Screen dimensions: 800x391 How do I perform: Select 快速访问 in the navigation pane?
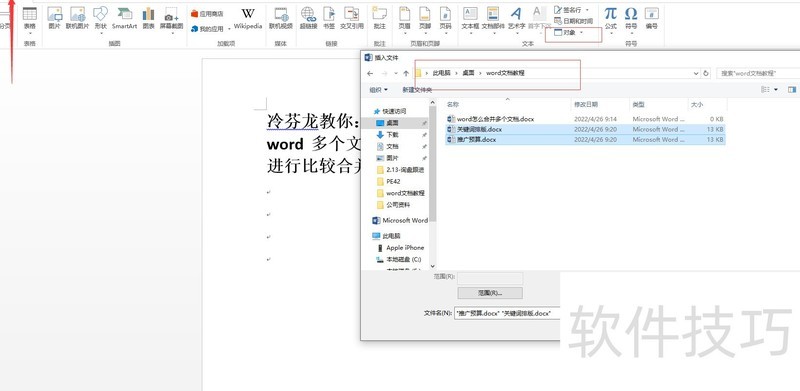[391, 111]
